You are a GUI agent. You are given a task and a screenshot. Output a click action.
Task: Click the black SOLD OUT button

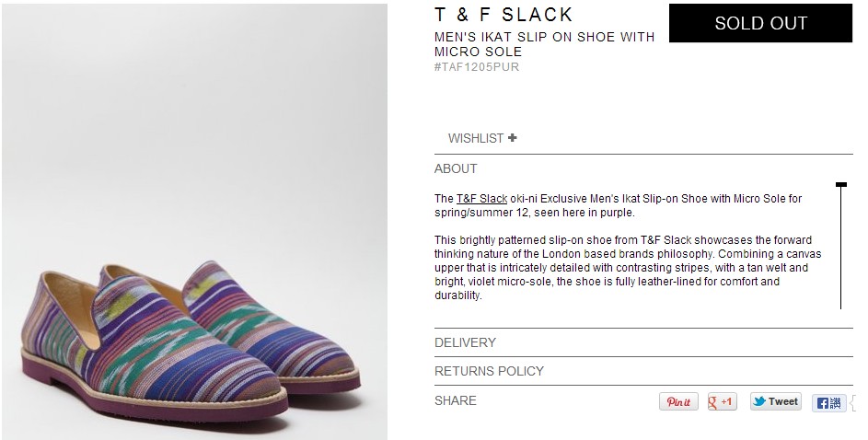760,24
